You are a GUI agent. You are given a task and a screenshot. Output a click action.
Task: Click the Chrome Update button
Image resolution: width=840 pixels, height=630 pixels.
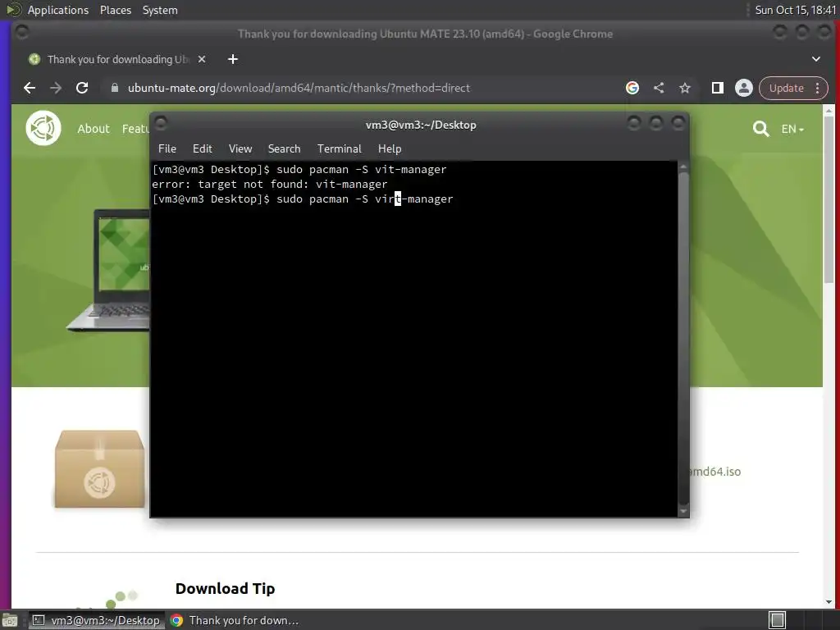787,88
